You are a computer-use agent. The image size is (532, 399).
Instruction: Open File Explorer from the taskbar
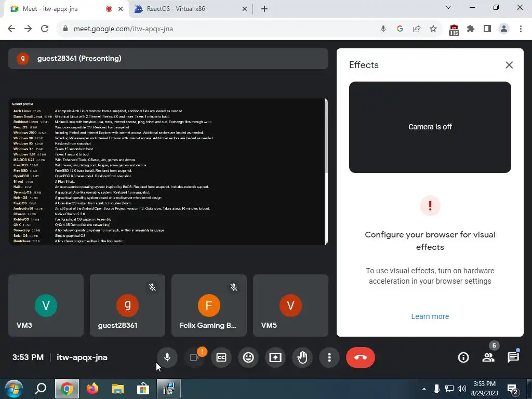click(x=118, y=389)
